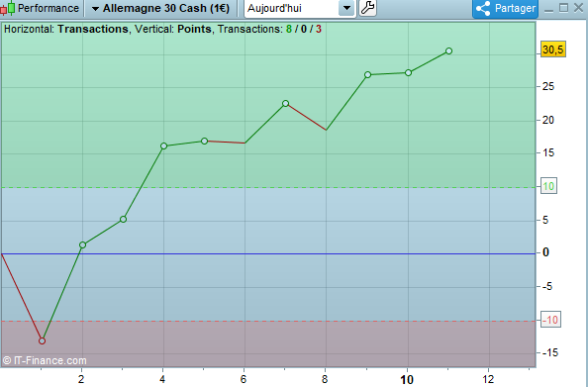
Task: Click the Performance candlestick icon
Action: pyautogui.click(x=8, y=8)
